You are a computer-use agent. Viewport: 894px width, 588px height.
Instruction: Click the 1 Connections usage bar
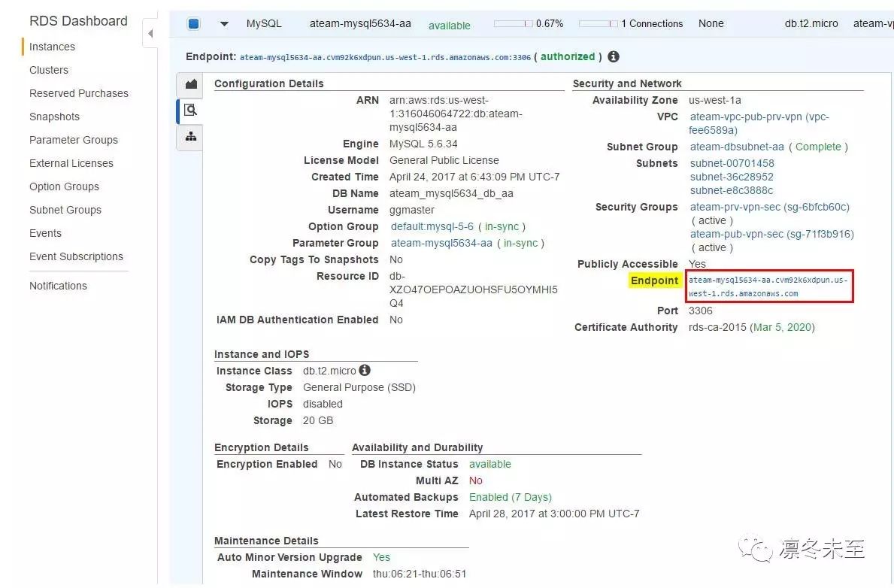pyautogui.click(x=598, y=24)
